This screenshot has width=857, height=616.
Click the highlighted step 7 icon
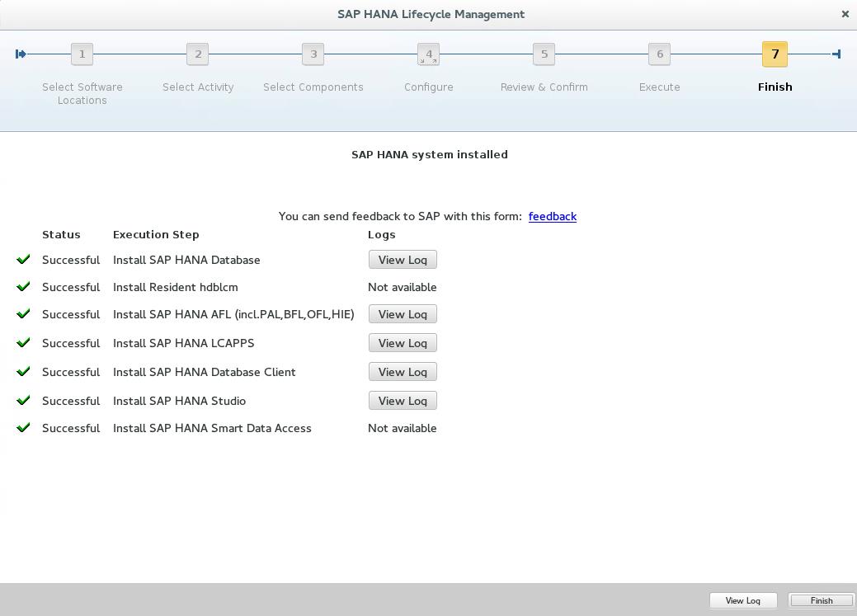(775, 54)
